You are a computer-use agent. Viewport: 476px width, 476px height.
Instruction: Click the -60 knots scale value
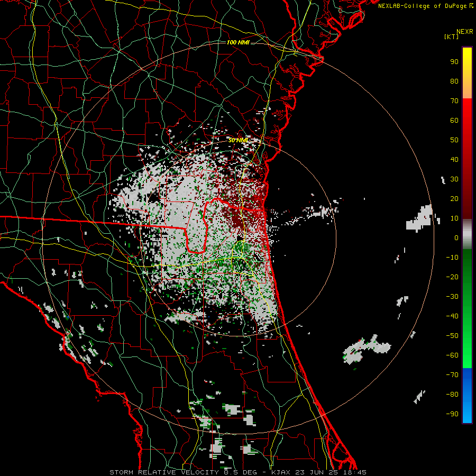(452, 355)
